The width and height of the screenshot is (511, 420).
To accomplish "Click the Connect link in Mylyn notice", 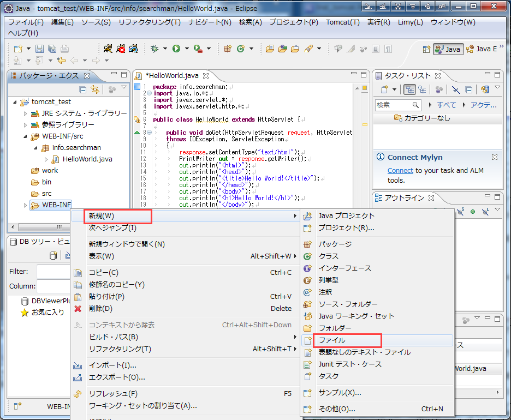I will click(400, 171).
